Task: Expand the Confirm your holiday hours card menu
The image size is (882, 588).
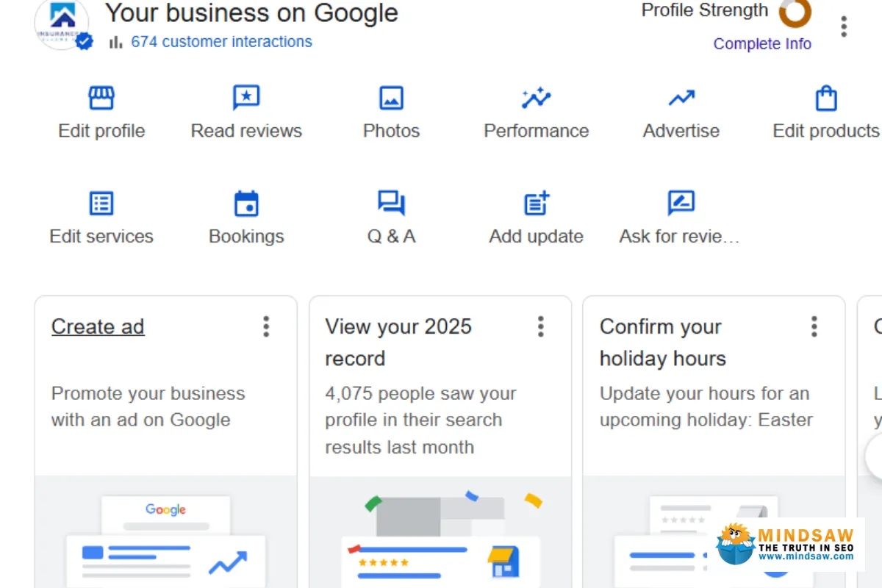Action: point(814,326)
